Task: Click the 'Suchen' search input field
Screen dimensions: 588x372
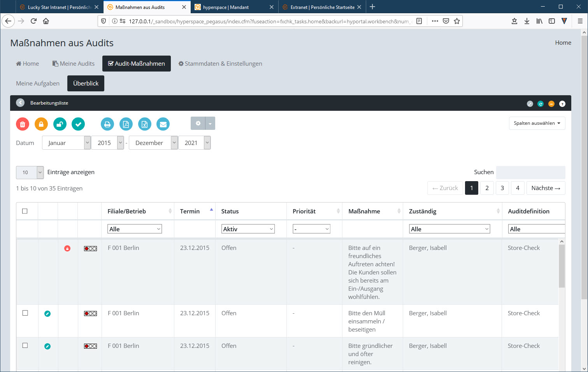Action: click(530, 172)
